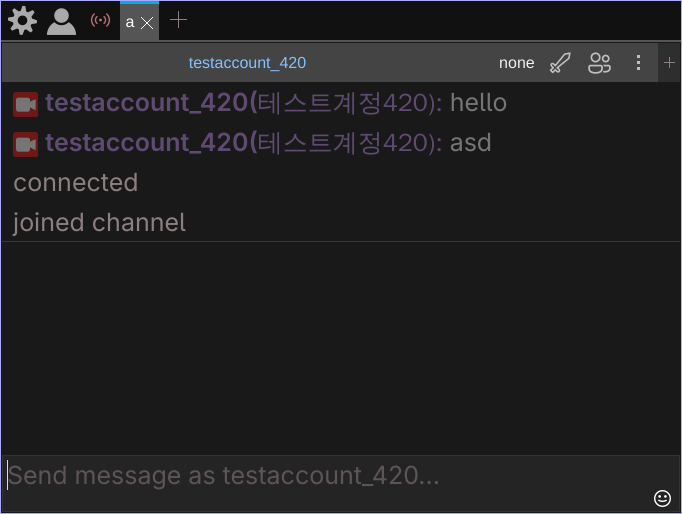Click the badge icon beside the asd message

coord(26,144)
